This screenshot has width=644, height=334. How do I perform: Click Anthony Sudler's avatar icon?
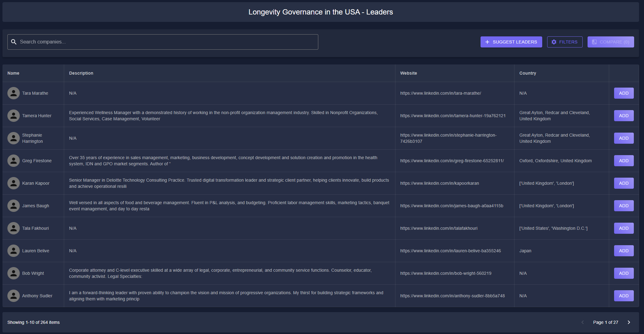click(14, 296)
